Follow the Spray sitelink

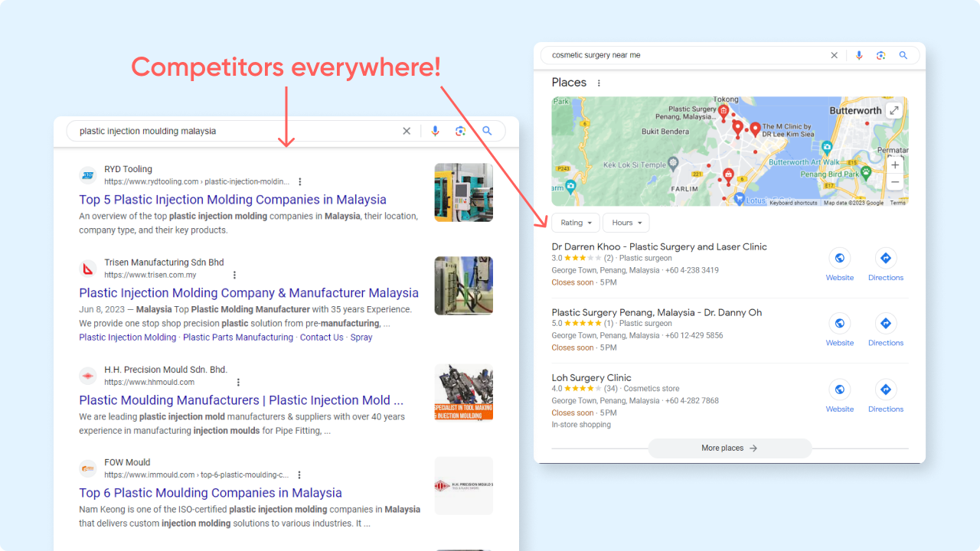(361, 337)
